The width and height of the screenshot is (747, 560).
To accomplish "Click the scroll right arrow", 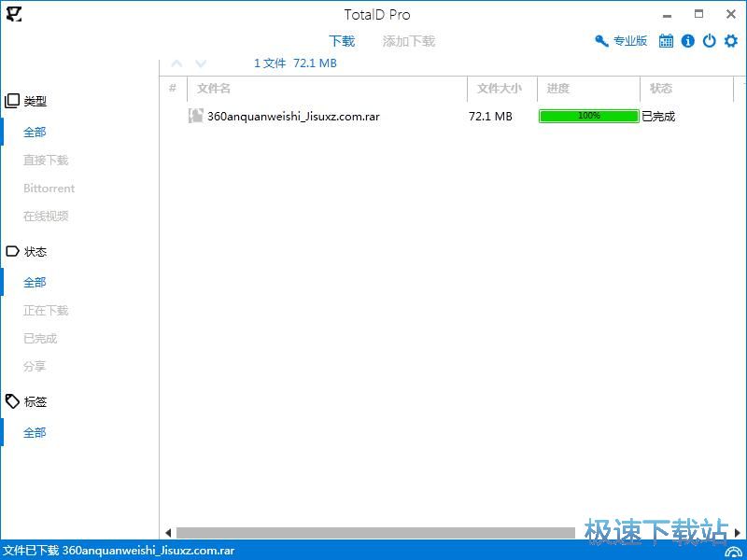I will tap(738, 532).
